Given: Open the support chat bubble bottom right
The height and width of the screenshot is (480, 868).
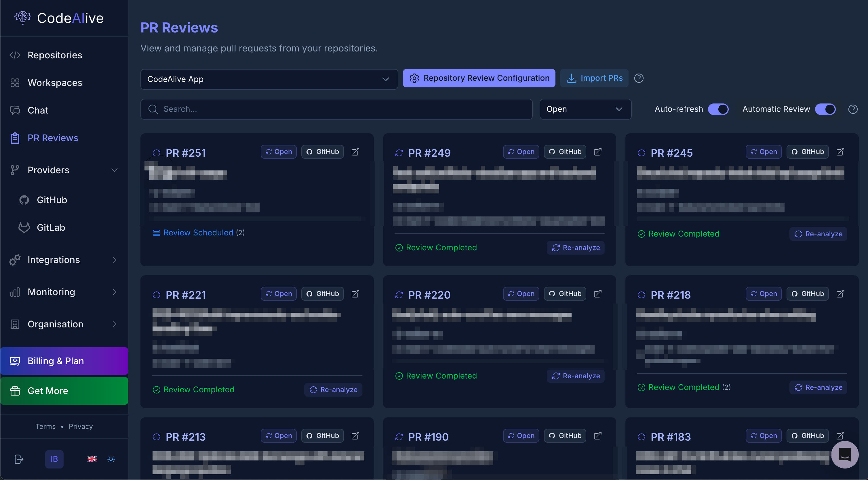Looking at the screenshot, I should [x=844, y=454].
